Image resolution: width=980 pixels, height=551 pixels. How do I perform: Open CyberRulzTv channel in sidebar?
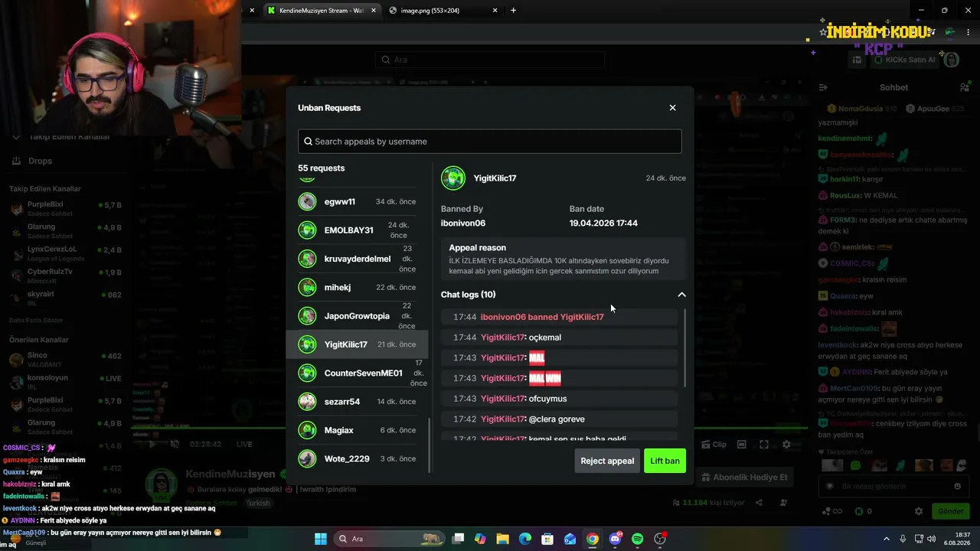65,275
